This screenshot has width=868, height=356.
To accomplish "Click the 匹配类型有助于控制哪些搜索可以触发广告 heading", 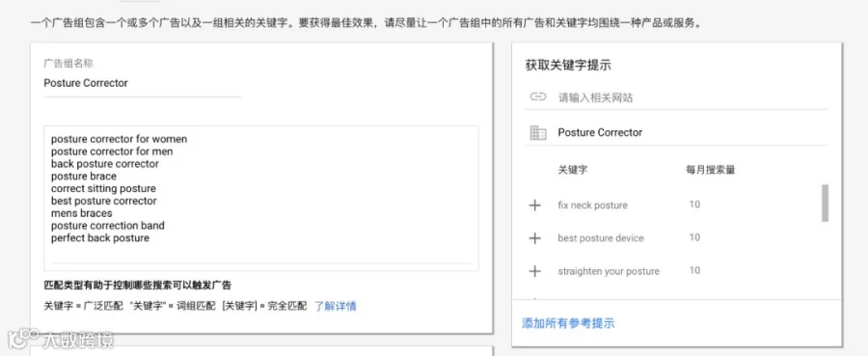I will (x=137, y=286).
